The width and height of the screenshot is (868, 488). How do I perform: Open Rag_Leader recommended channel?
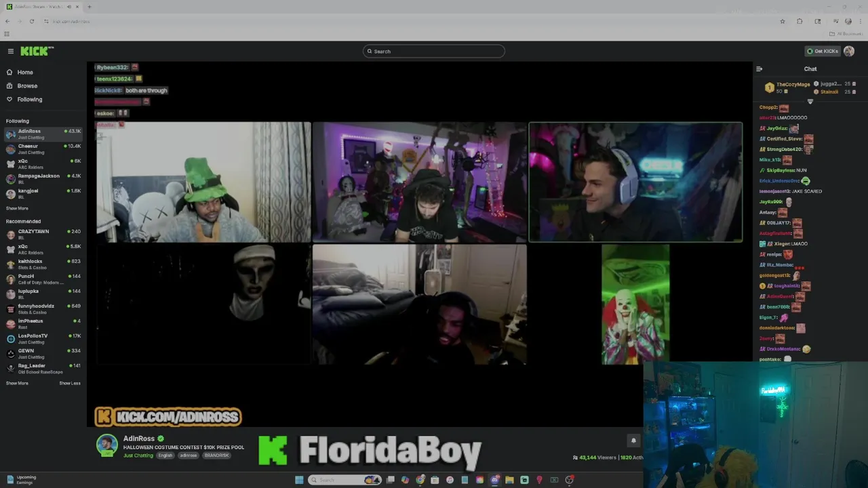pos(43,369)
